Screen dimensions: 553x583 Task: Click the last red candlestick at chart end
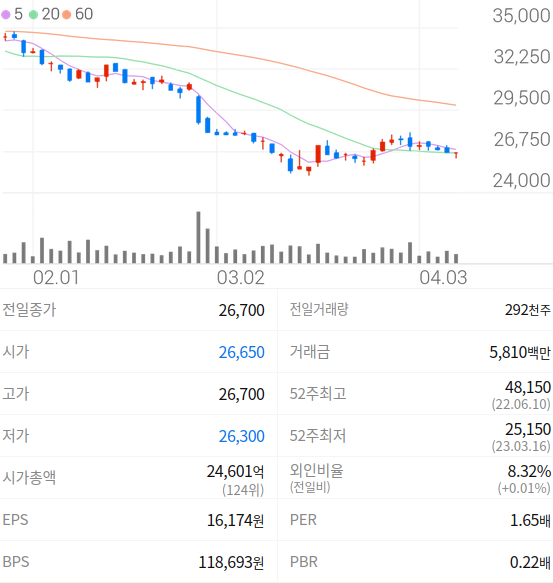(456, 155)
